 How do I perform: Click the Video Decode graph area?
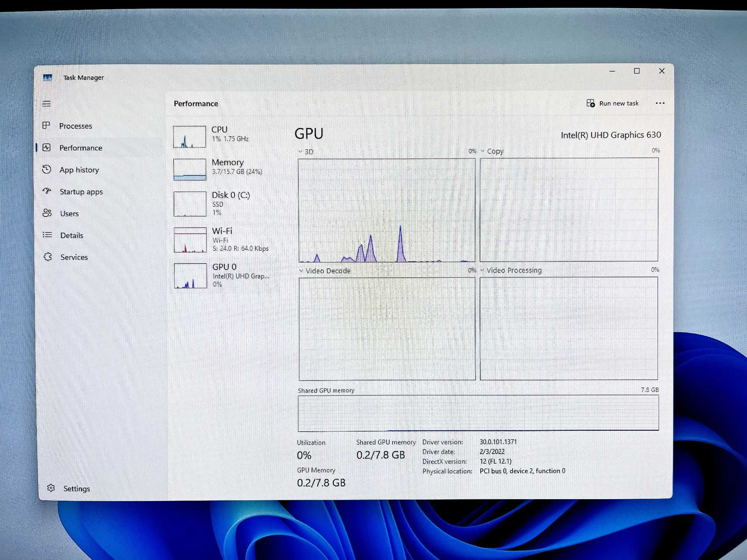click(x=387, y=329)
